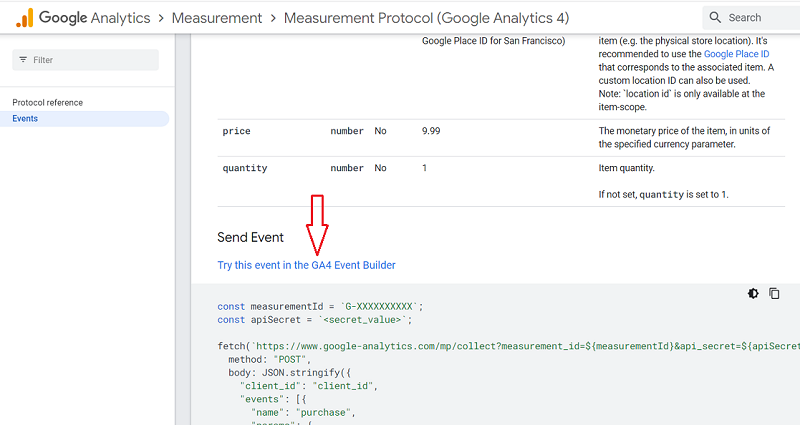This screenshot has height=425, width=800.
Task: Click the fetch URL code line
Action: click(509, 346)
